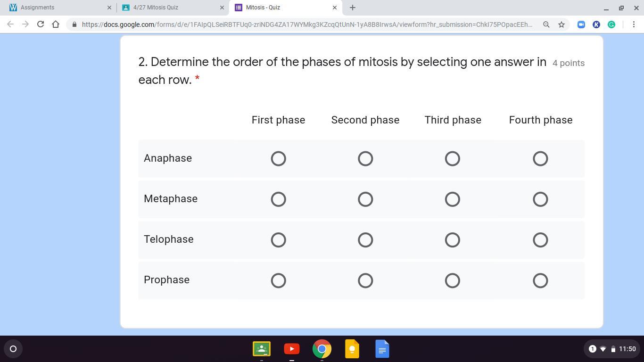This screenshot has width=644, height=362.
Task: Open Google Keep from the shelf
Action: 352,349
